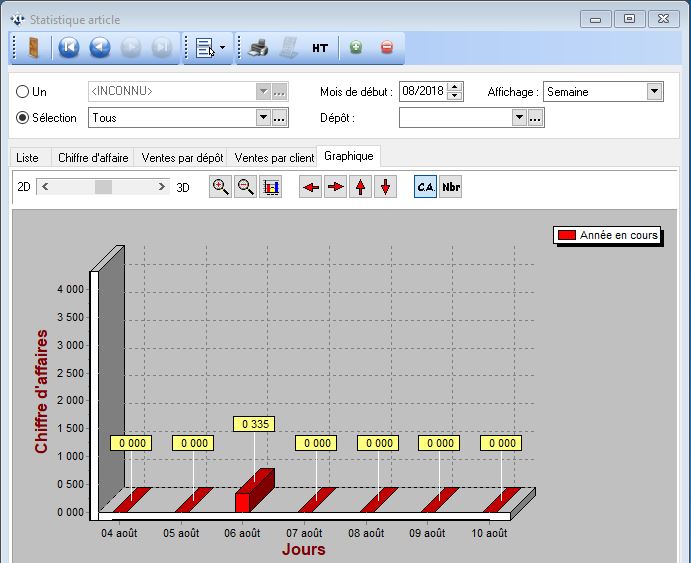691x563 pixels.
Task: Go to the previous record
Action: tap(99, 47)
